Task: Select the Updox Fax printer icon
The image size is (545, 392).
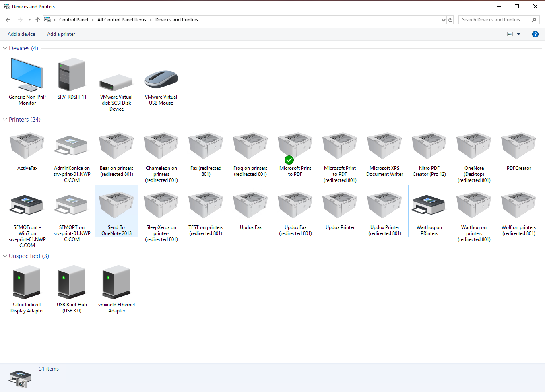Action: pyautogui.click(x=250, y=205)
